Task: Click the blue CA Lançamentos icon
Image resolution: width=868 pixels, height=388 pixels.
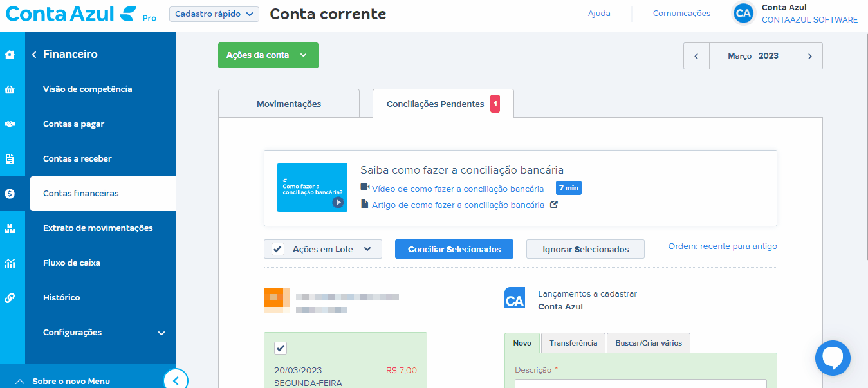Action: point(515,298)
